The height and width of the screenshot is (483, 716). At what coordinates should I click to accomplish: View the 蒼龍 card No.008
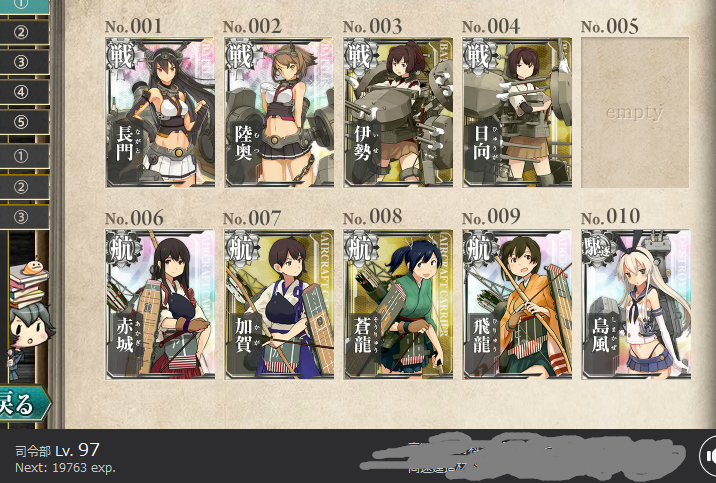(398, 304)
